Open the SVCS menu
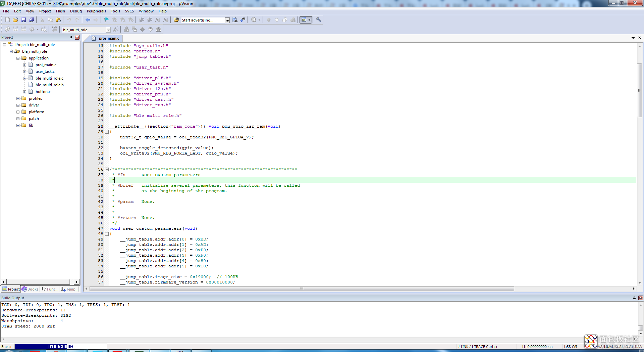Image resolution: width=644 pixels, height=352 pixels. pyautogui.click(x=129, y=11)
